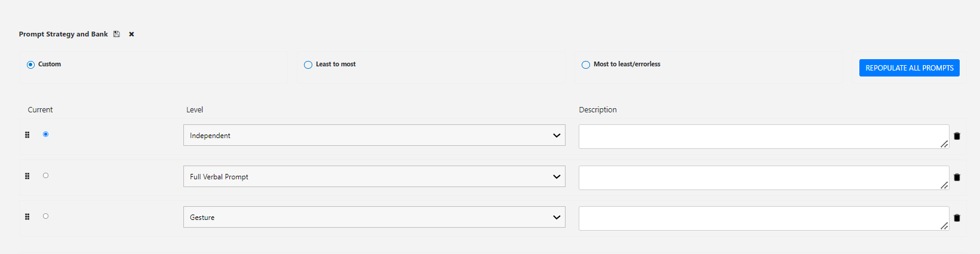Grab the drag handle of Independent row

(27, 135)
